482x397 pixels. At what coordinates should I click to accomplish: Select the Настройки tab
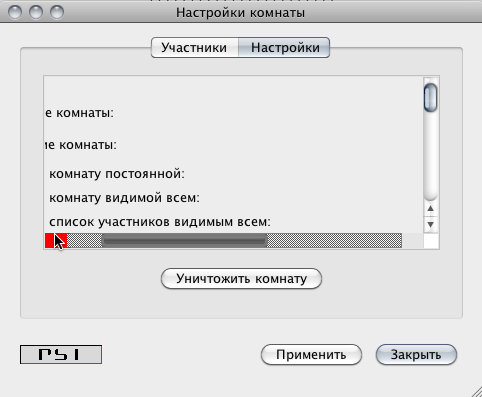click(x=284, y=48)
